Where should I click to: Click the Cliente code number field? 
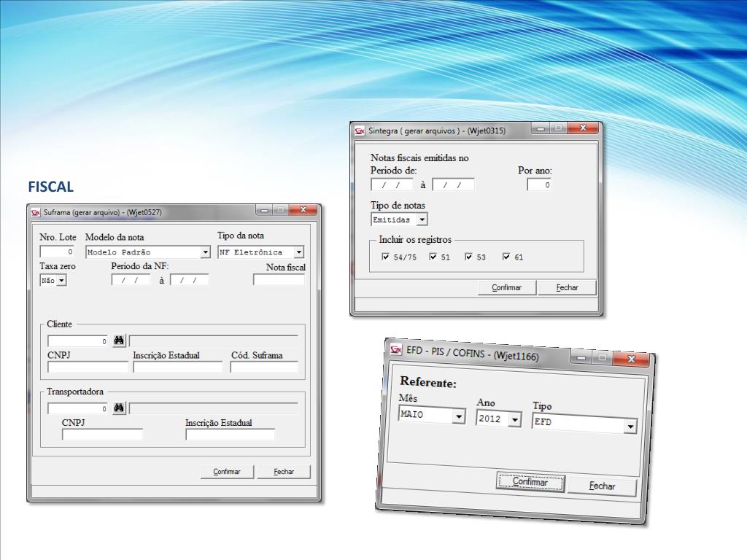point(78,341)
